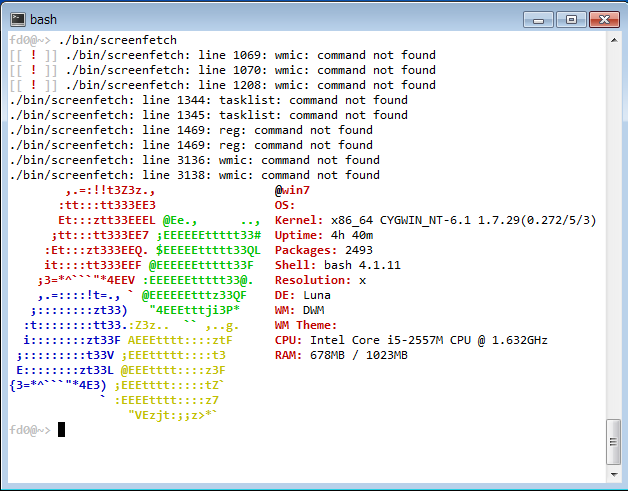Click the Kernel CYGWIN_NT-6.1 value
Viewport: 628px width, 491px height.
coord(463,220)
